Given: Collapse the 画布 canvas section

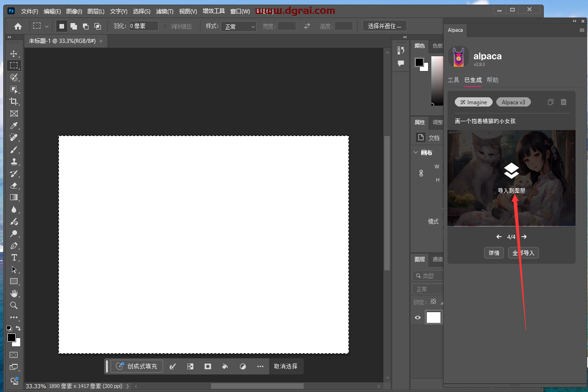Looking at the screenshot, I should 416,153.
